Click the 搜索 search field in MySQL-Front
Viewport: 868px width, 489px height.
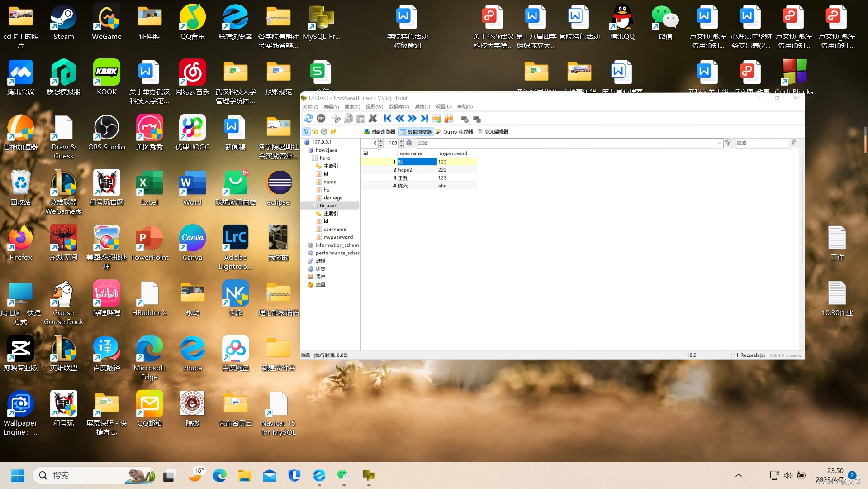coord(762,143)
